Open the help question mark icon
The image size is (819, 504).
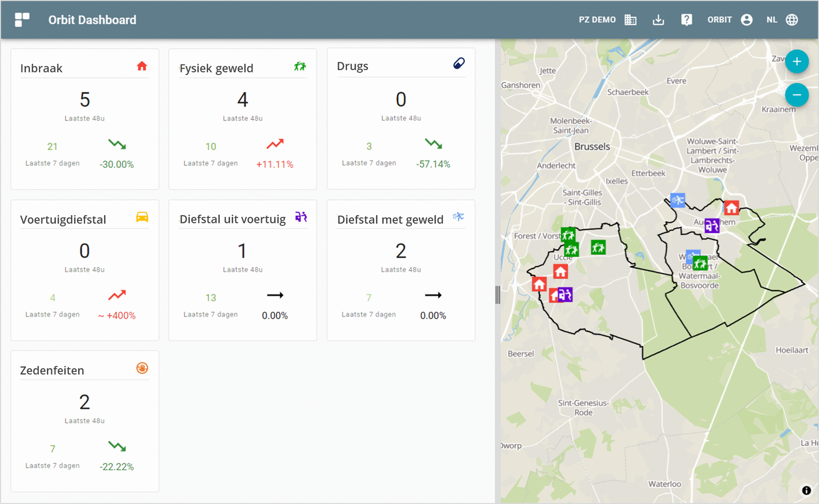click(x=686, y=20)
